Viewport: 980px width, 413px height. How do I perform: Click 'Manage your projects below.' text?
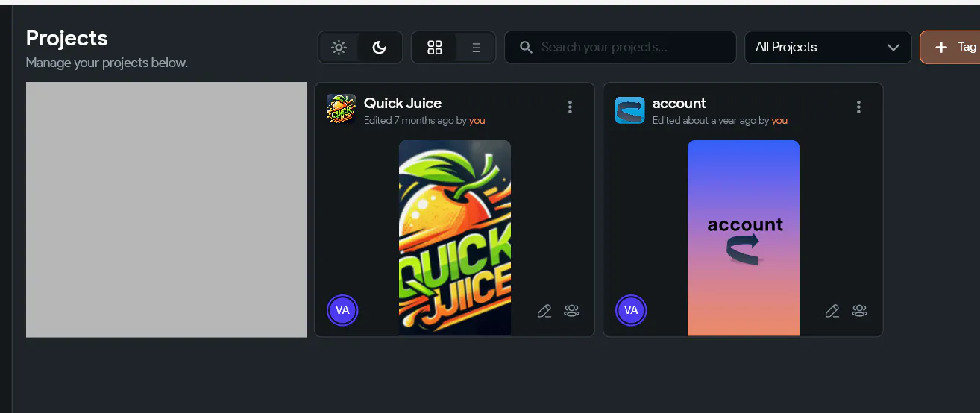tap(107, 63)
